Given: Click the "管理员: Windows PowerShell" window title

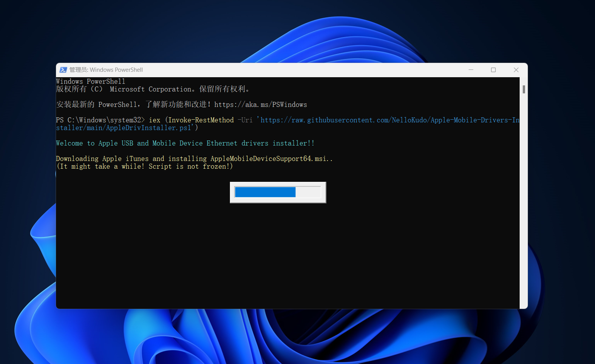Looking at the screenshot, I should 106,70.
